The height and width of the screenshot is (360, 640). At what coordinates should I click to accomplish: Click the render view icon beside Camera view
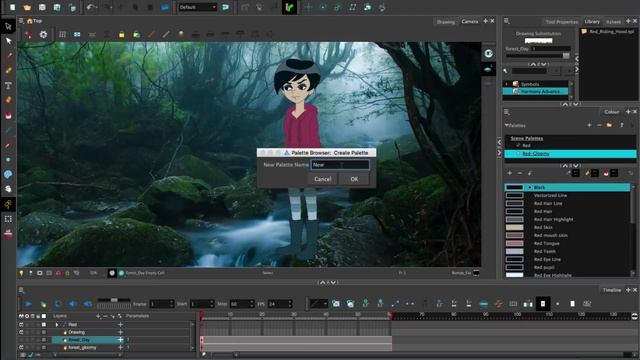pyautogui.click(x=488, y=53)
